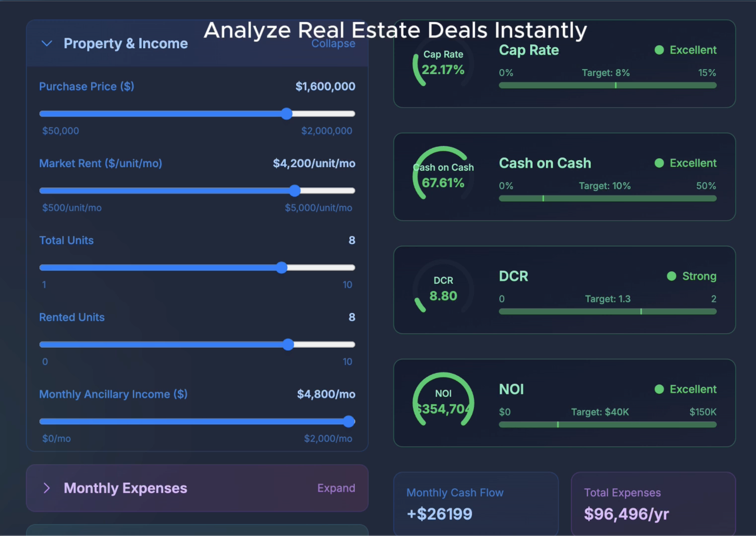Click the Cash on Cash circular gauge

tap(443, 176)
